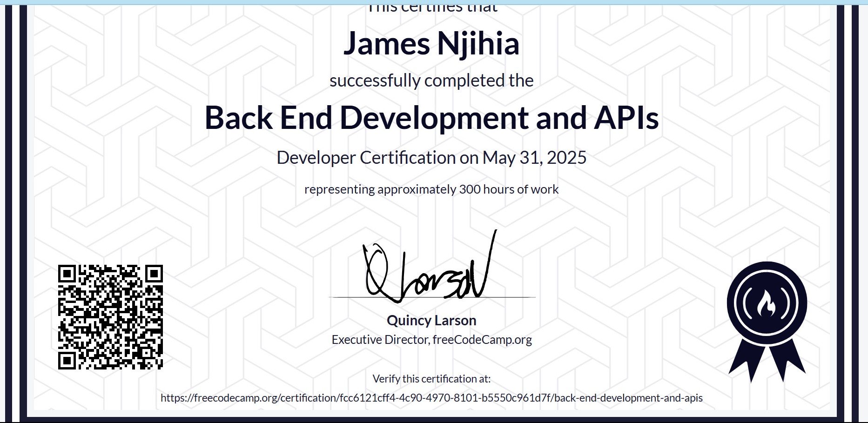This screenshot has height=423, width=868.
Task: Click 'Verify this certification at:' text
Action: [431, 379]
